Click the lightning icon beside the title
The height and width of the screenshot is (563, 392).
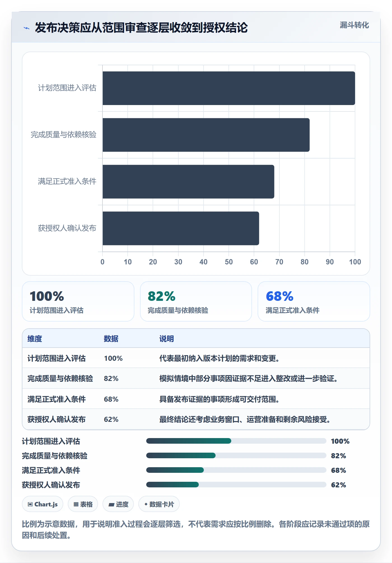(x=27, y=28)
